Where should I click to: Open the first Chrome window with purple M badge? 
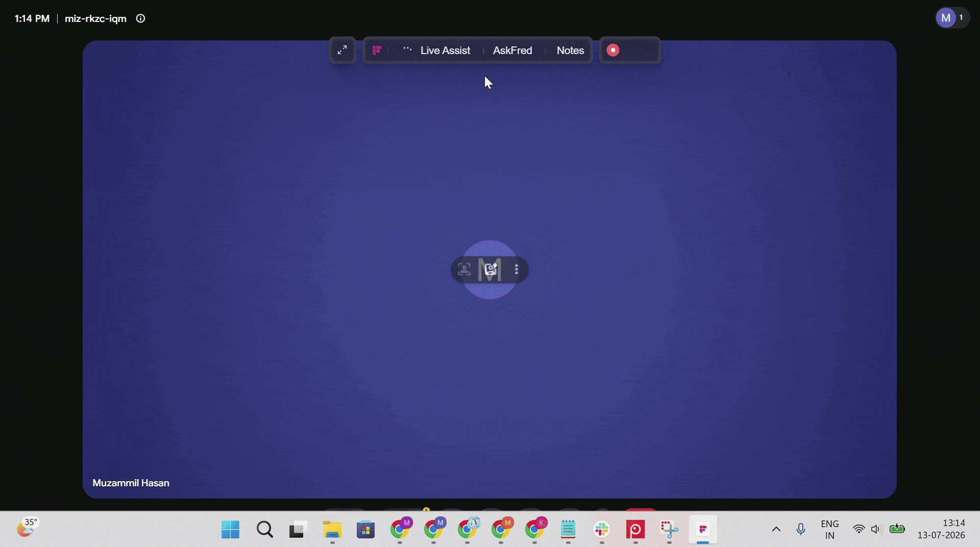click(x=400, y=529)
